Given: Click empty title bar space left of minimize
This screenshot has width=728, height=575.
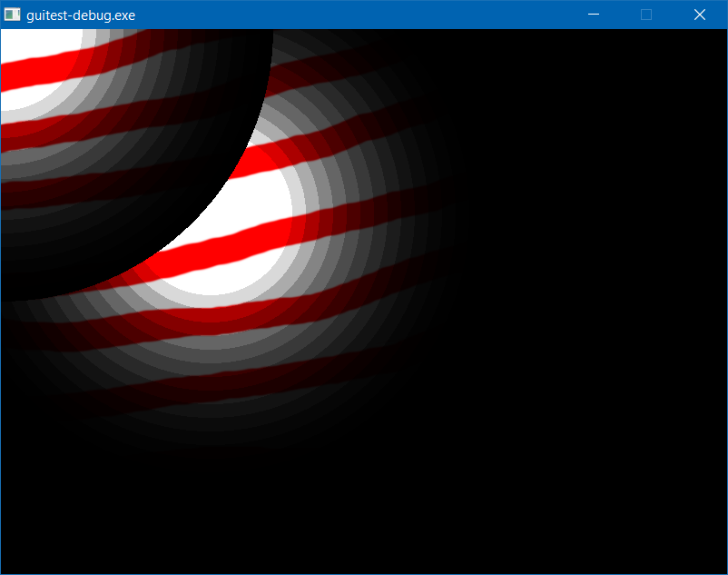Looking at the screenshot, I should pos(363,15).
